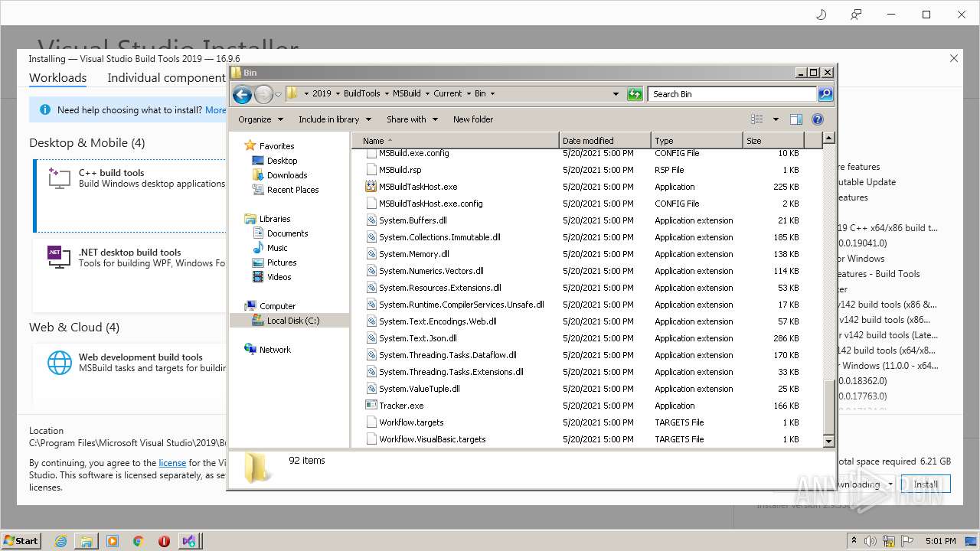980x551 pixels.
Task: Click in the Search Bin field
Action: point(733,94)
